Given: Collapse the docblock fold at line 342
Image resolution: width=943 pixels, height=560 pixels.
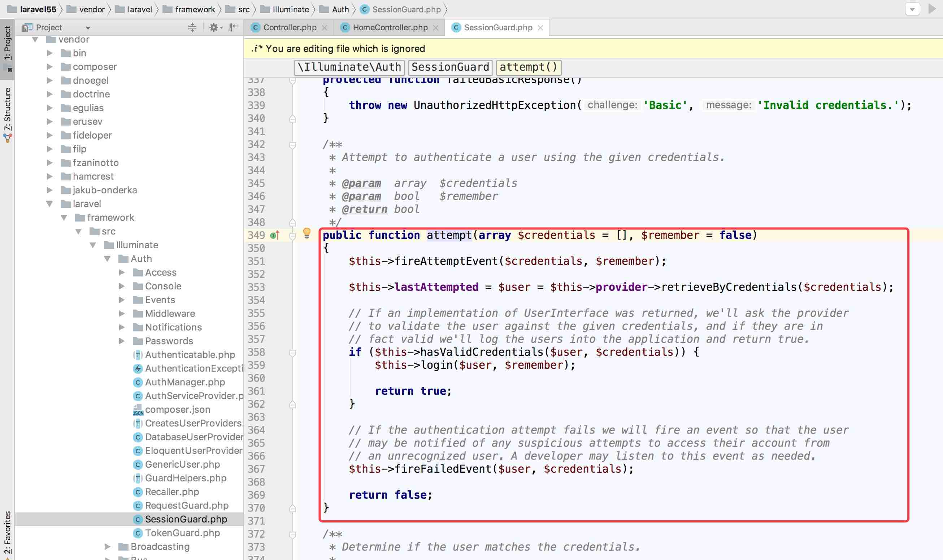Looking at the screenshot, I should [292, 145].
